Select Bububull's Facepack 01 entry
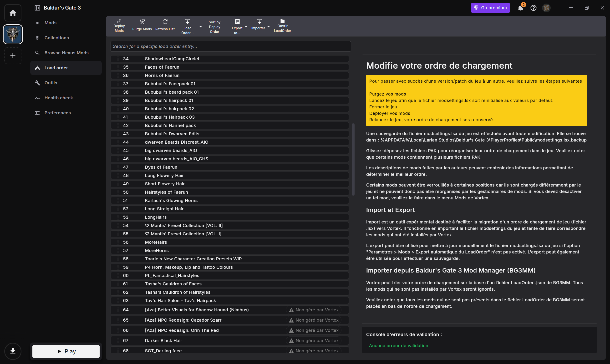Image resolution: width=610 pixels, height=364 pixels. tap(229, 84)
